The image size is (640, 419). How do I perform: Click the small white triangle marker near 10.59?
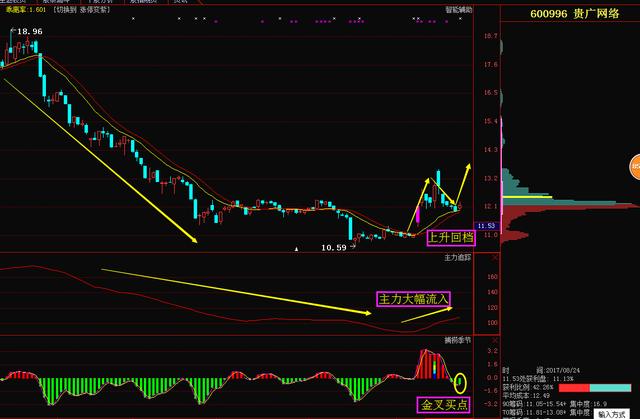tap(296, 247)
